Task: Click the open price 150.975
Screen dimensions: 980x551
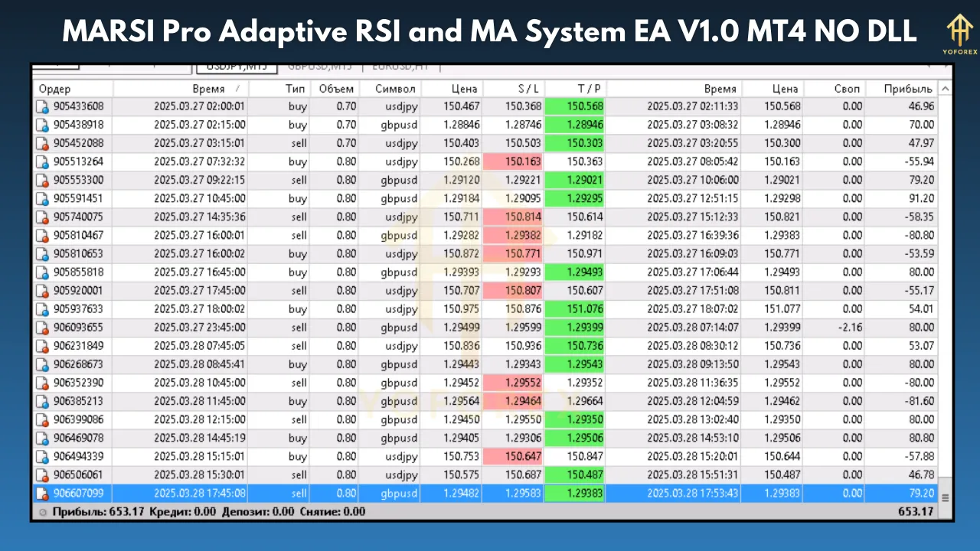Action: click(x=462, y=309)
